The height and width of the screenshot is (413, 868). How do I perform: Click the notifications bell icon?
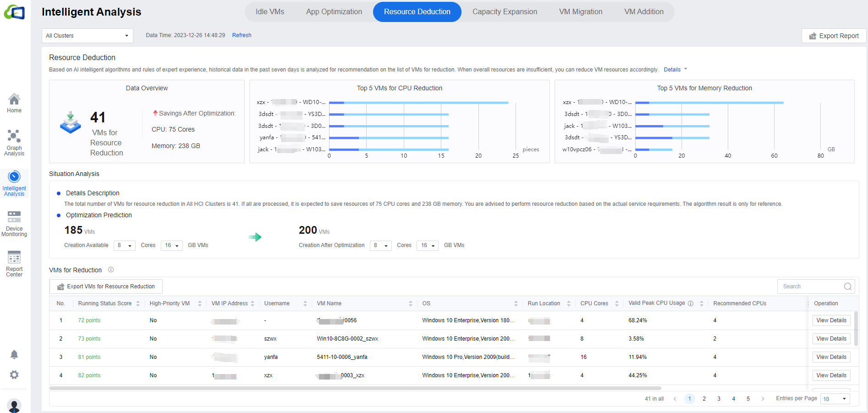coord(14,354)
